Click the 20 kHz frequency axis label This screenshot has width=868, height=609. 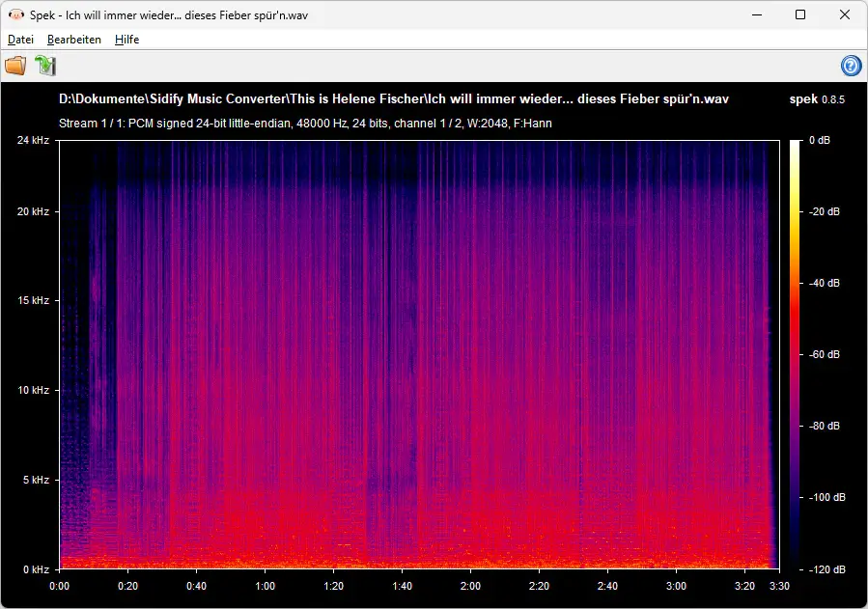[33, 211]
